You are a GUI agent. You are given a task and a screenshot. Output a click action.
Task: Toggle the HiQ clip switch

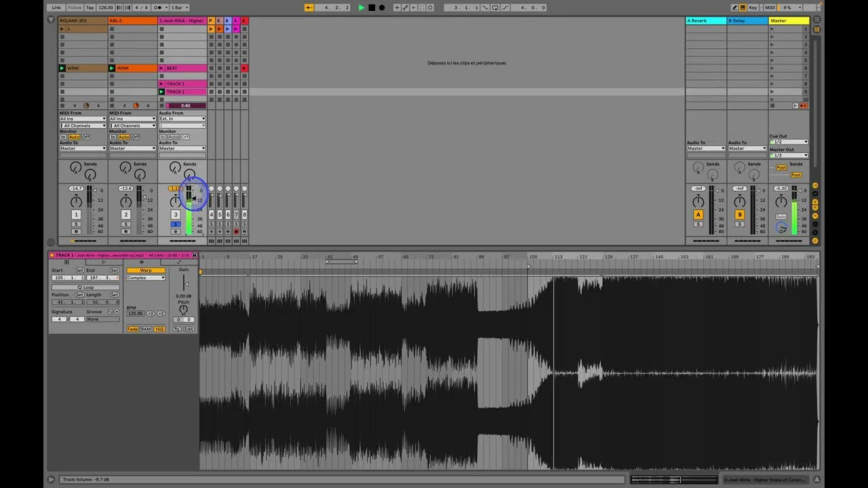click(x=159, y=329)
